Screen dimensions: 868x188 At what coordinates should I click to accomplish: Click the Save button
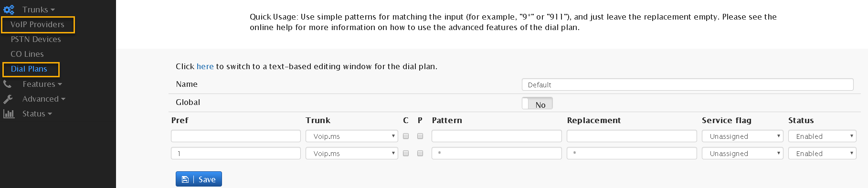199,179
